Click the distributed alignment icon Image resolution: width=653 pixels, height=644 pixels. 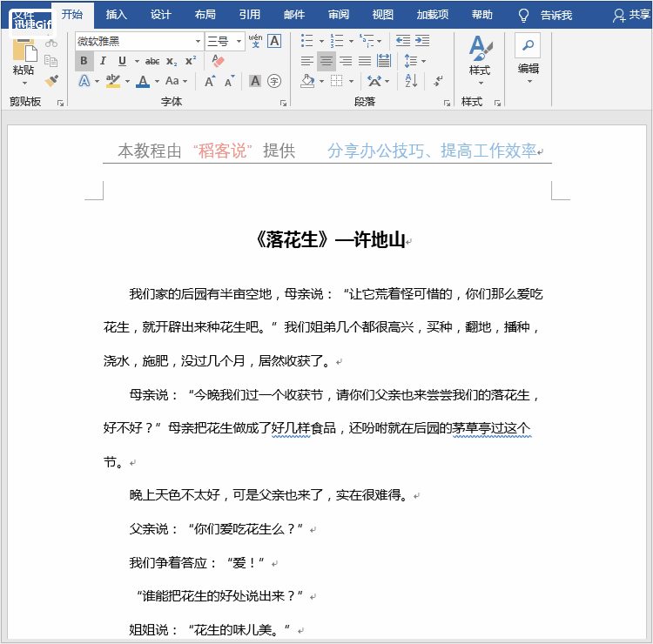pos(384,61)
